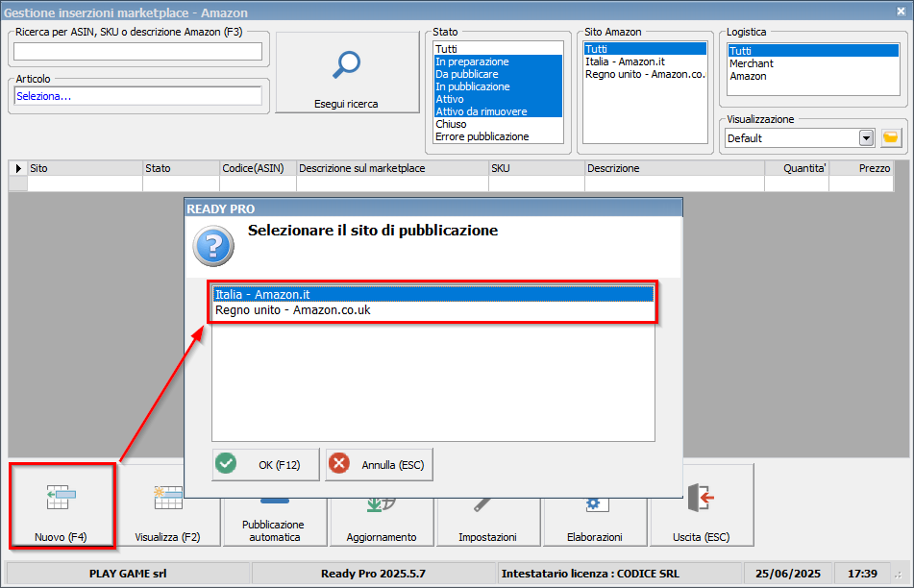Click the Uscita (ESC) exit door icon
The width and height of the screenshot is (914, 588).
click(x=701, y=498)
